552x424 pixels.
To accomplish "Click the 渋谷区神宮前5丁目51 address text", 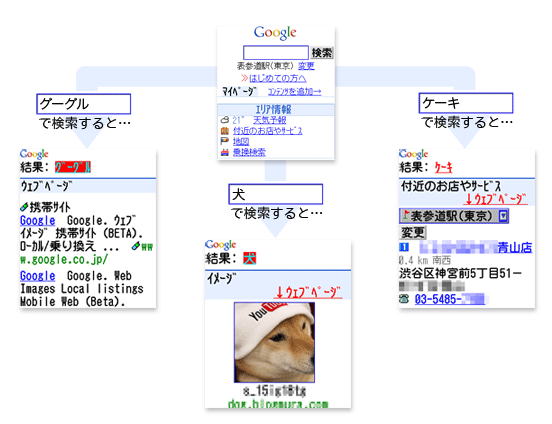I will point(460,273).
